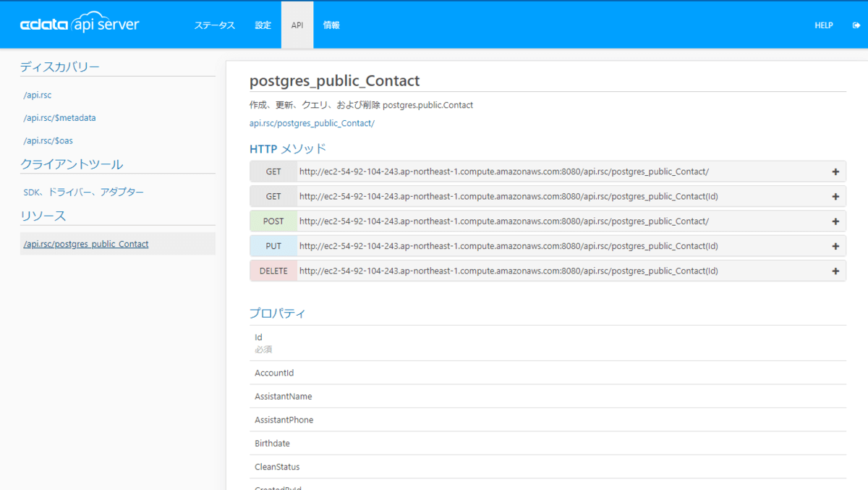This screenshot has height=490, width=868.
Task: Click the DELETE method label
Action: pos(273,271)
